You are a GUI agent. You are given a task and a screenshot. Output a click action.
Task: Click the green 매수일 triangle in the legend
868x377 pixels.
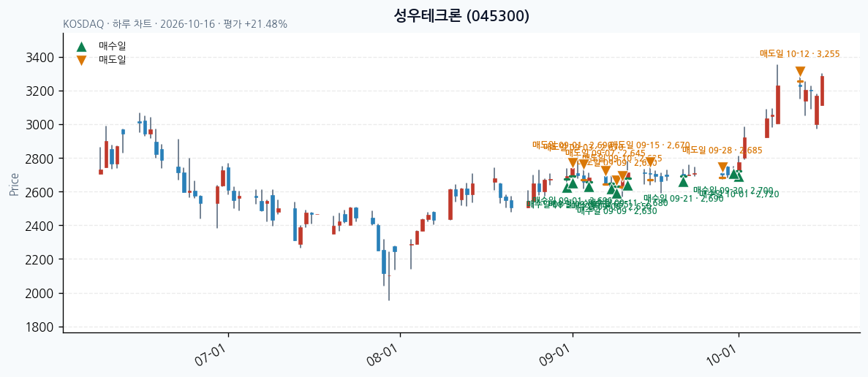coord(81,47)
